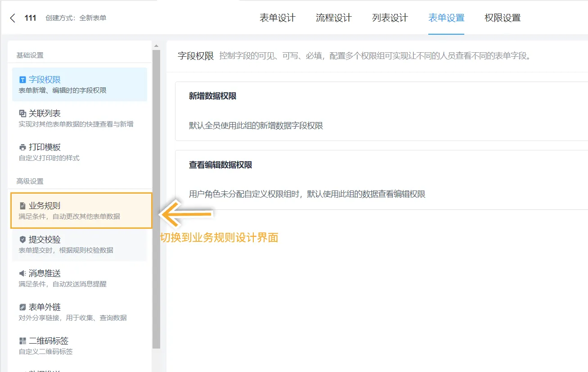The width and height of the screenshot is (588, 372).
Task: Click the 表单外链 link icon
Action: tap(22, 307)
